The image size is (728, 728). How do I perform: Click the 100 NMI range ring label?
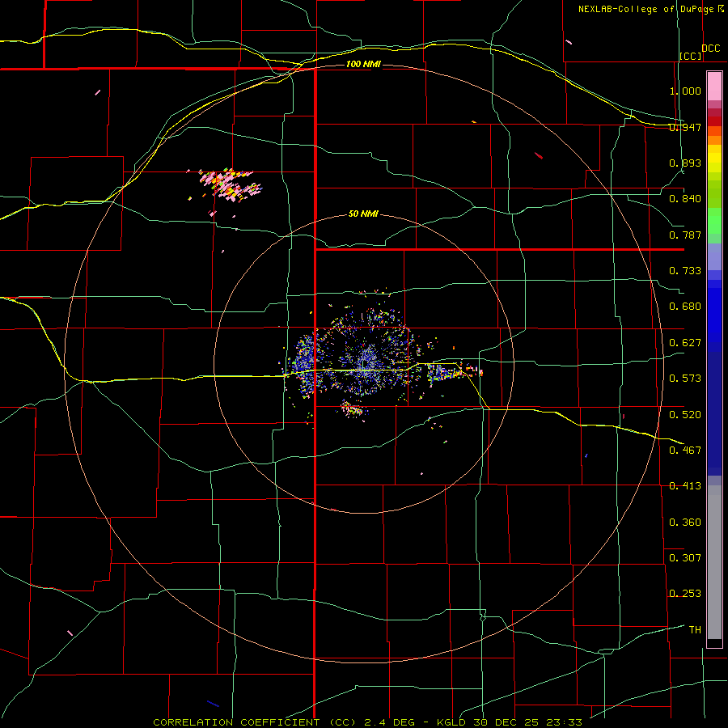(x=363, y=64)
